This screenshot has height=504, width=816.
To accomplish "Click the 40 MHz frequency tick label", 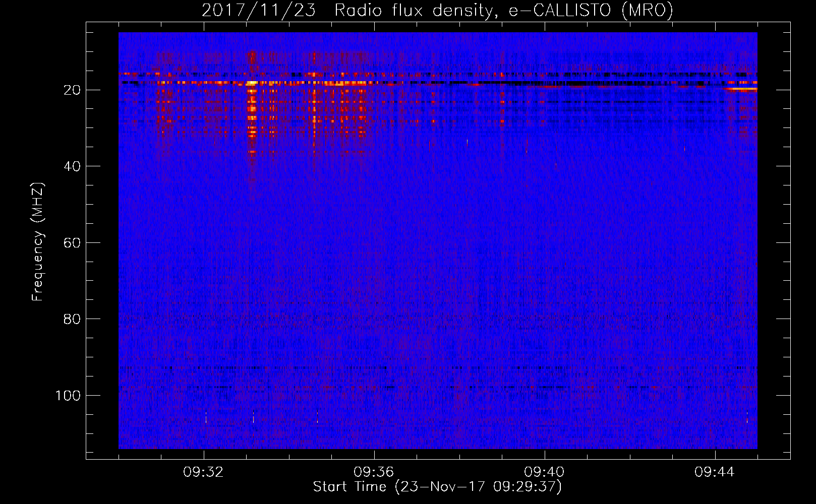I will pos(72,166).
